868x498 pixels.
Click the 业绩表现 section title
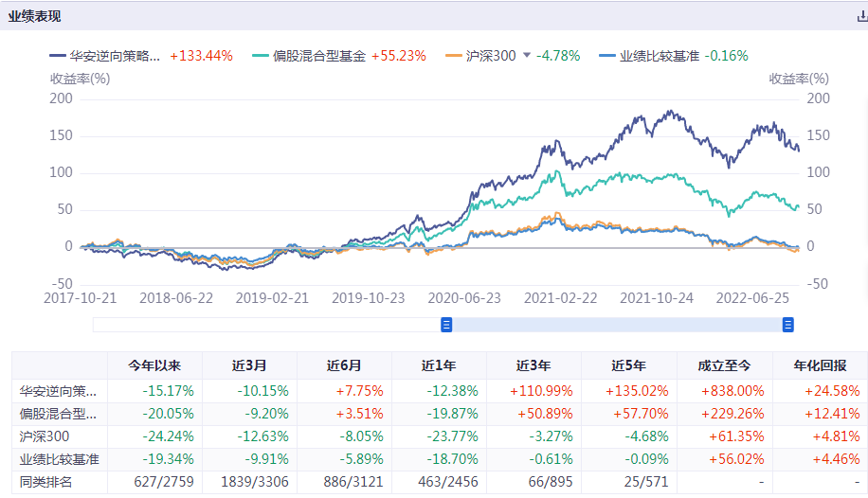pos(35,17)
